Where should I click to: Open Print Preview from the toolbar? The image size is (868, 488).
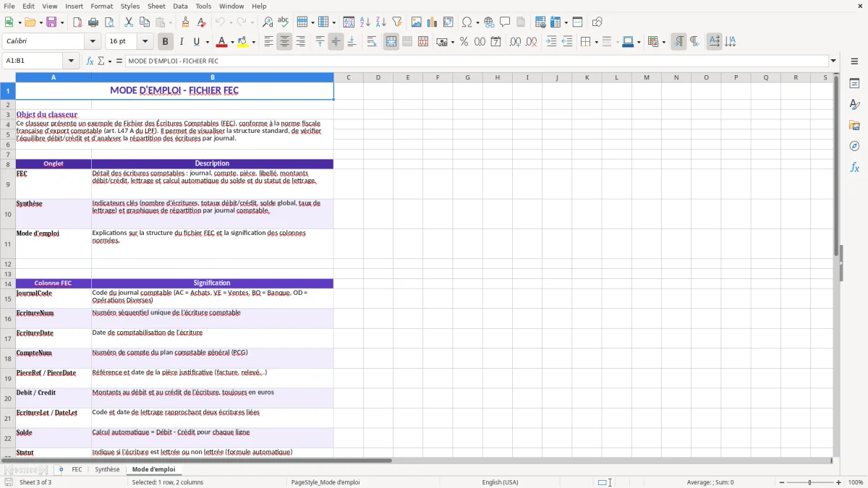(109, 22)
